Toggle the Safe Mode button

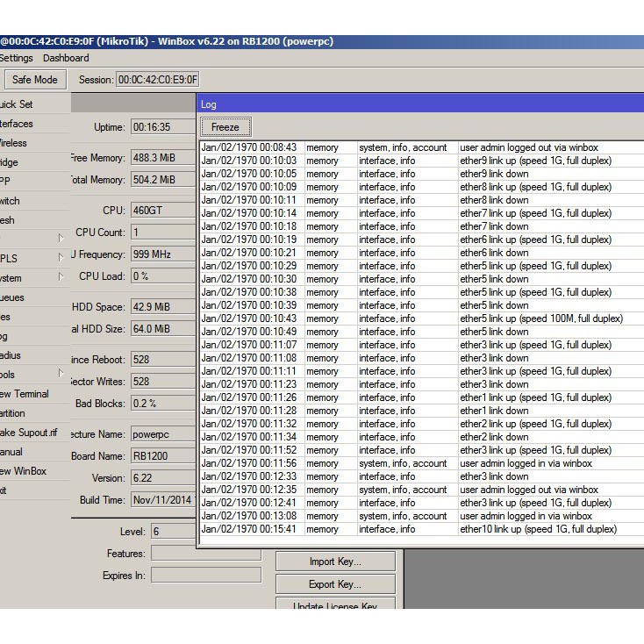tap(34, 80)
